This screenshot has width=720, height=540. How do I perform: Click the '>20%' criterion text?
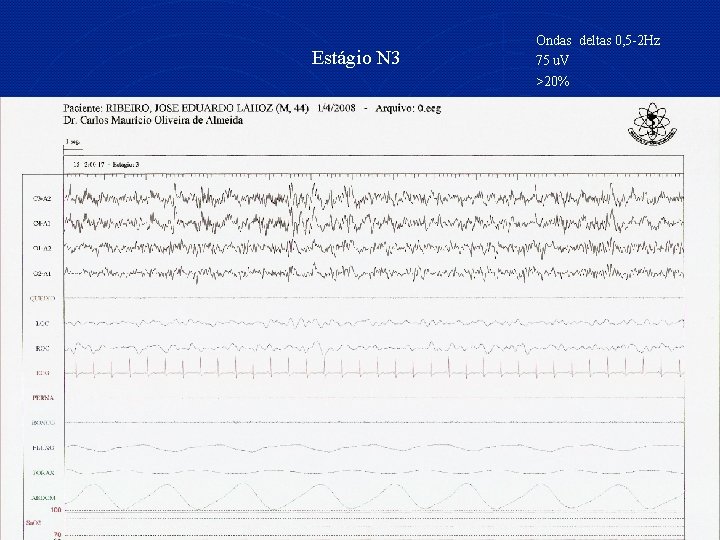click(552, 81)
